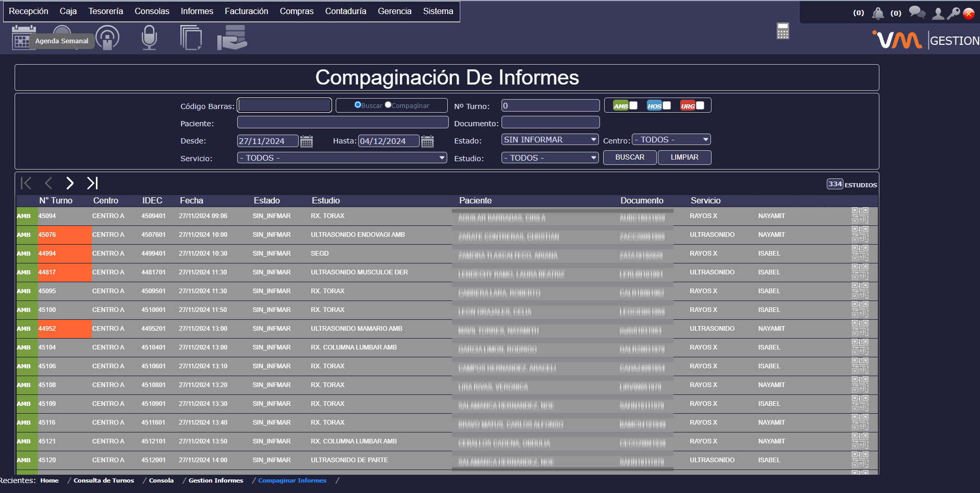Click QR code icon for turno 45076
This screenshot has height=493, width=980.
click(860, 234)
